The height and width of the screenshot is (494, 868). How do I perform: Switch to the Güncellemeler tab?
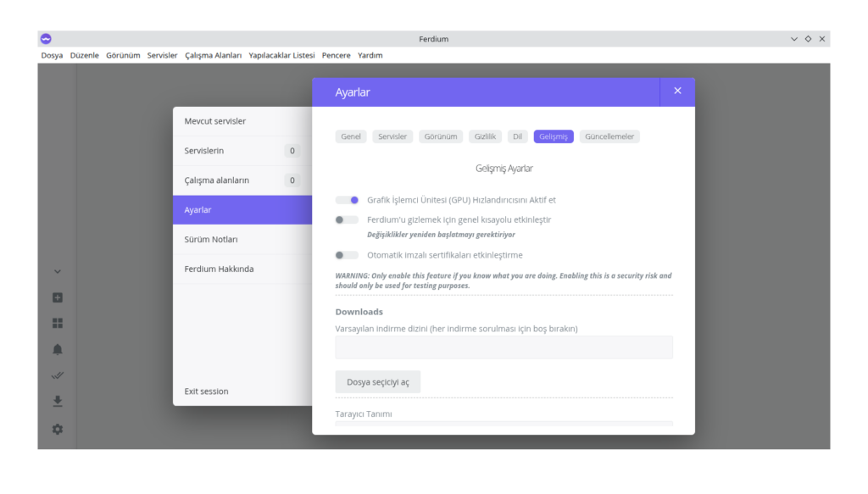point(609,136)
